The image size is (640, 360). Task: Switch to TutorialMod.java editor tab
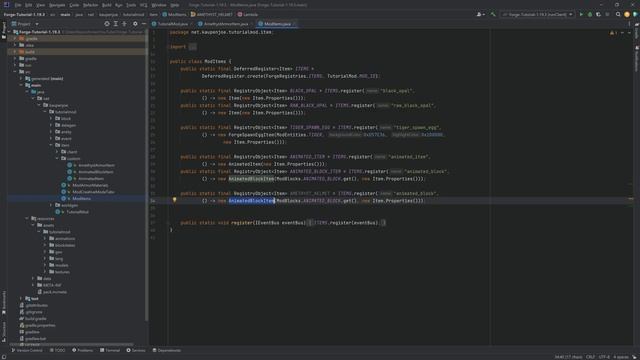click(x=170, y=24)
